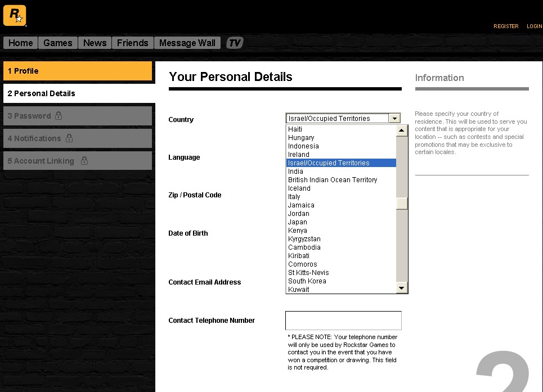The image size is (543, 392).
Task: Click the LOGIN link
Action: coord(534,26)
